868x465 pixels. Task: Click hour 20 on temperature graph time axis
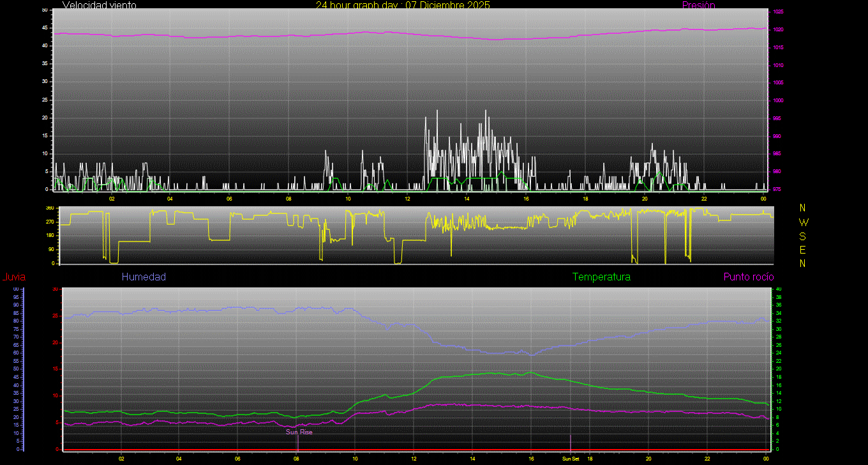(x=648, y=458)
